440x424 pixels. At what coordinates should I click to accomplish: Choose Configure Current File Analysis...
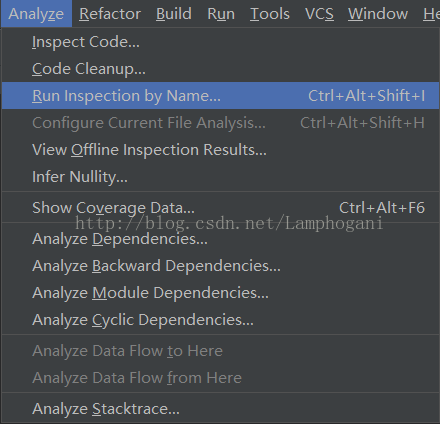(x=220, y=123)
